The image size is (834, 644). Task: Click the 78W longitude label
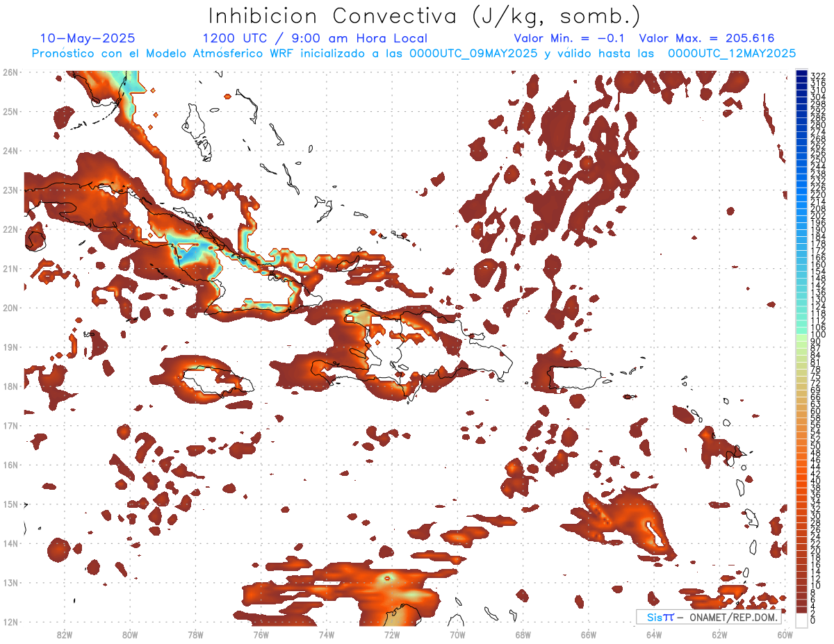click(x=195, y=634)
